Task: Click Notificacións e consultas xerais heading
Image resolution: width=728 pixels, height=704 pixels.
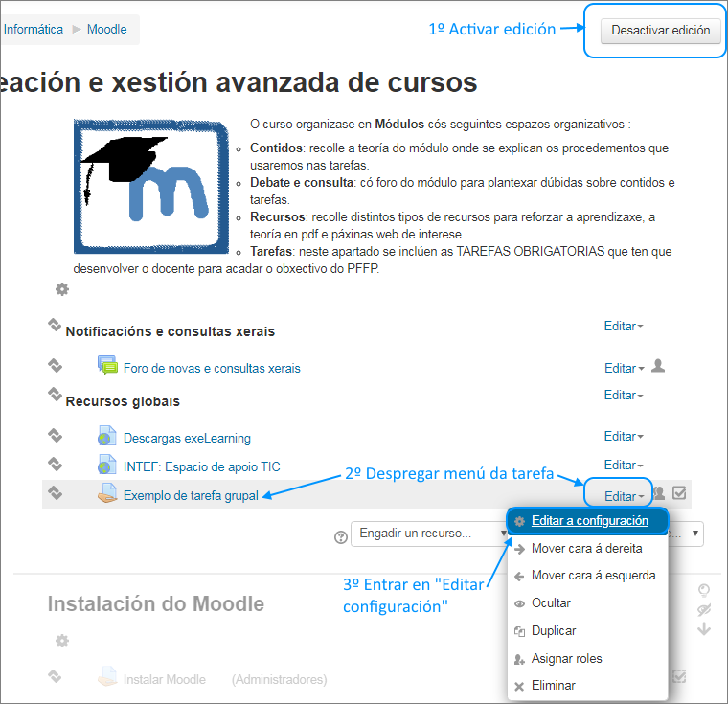Action: 170,331
